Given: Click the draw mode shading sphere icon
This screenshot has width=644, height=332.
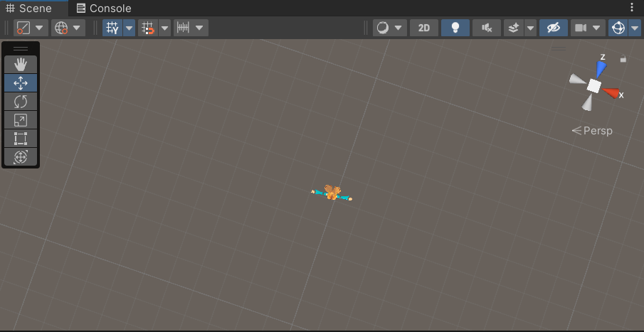Looking at the screenshot, I should pos(383,28).
